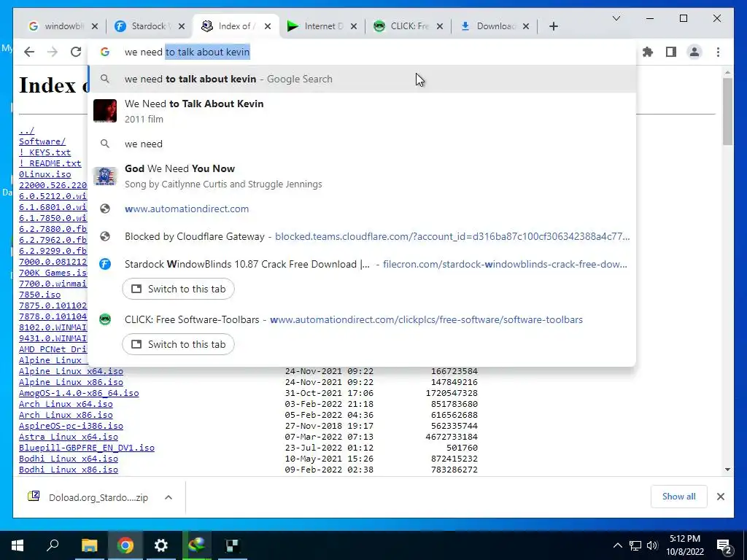Open Internet Download Manager taskbar icon
The width and height of the screenshot is (747, 560).
point(196,545)
